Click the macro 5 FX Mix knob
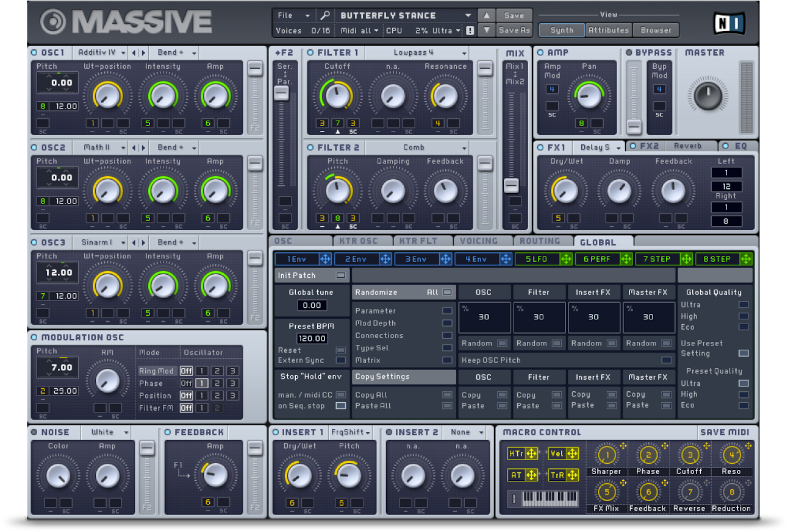Viewport: 788px width, 532px height. [606, 492]
